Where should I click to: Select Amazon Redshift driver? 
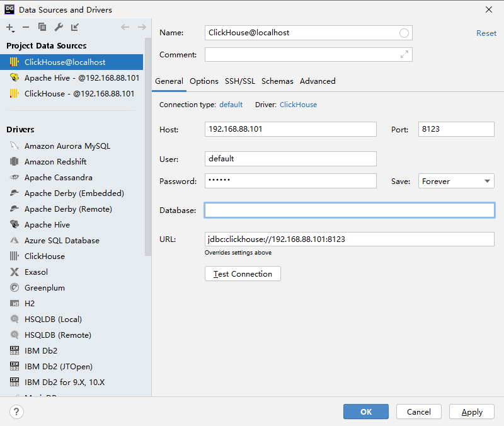point(71,162)
